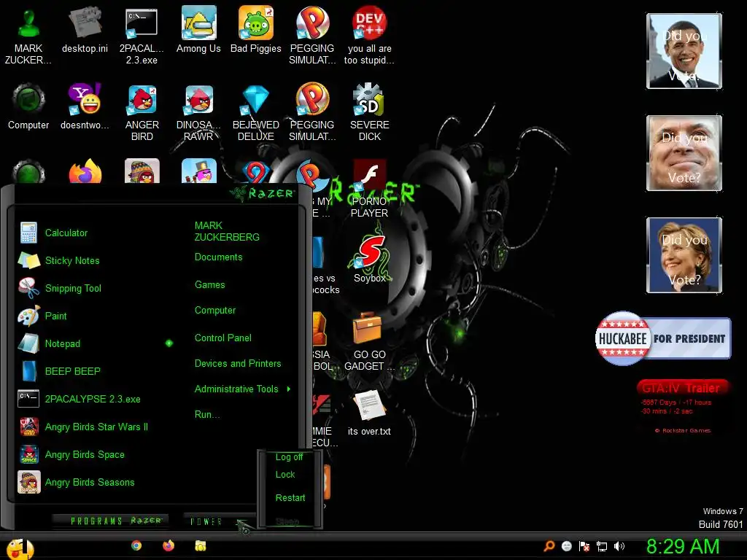The height and width of the screenshot is (560, 747).
Task: Click the 8:29 AM clock
Action: [x=683, y=546]
